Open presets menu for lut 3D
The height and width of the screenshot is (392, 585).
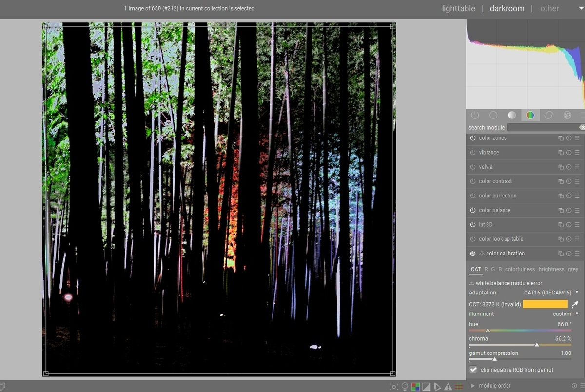click(x=577, y=225)
